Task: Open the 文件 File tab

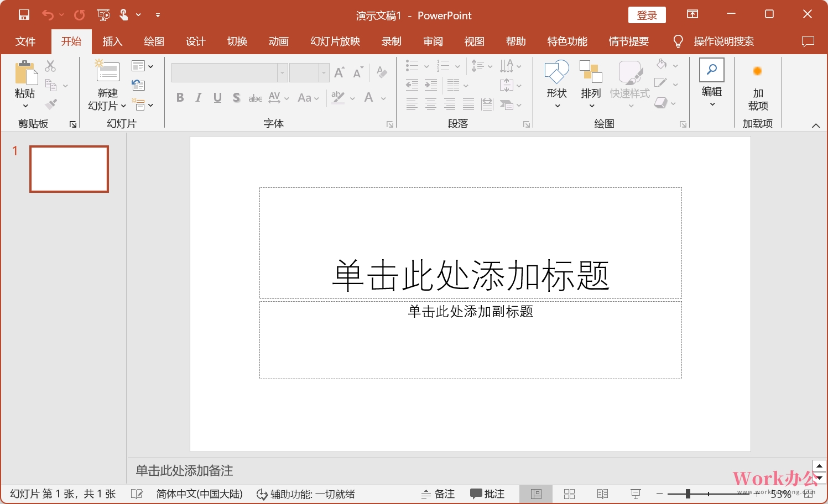Action: [x=25, y=41]
